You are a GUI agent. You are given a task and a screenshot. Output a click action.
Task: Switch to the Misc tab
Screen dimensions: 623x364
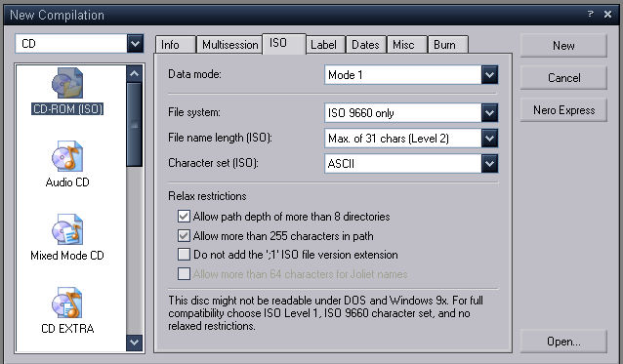coord(407,45)
